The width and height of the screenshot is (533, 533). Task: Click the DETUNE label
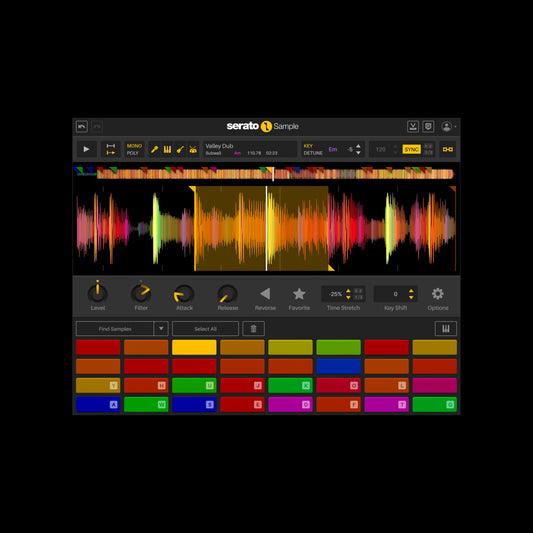pos(313,153)
